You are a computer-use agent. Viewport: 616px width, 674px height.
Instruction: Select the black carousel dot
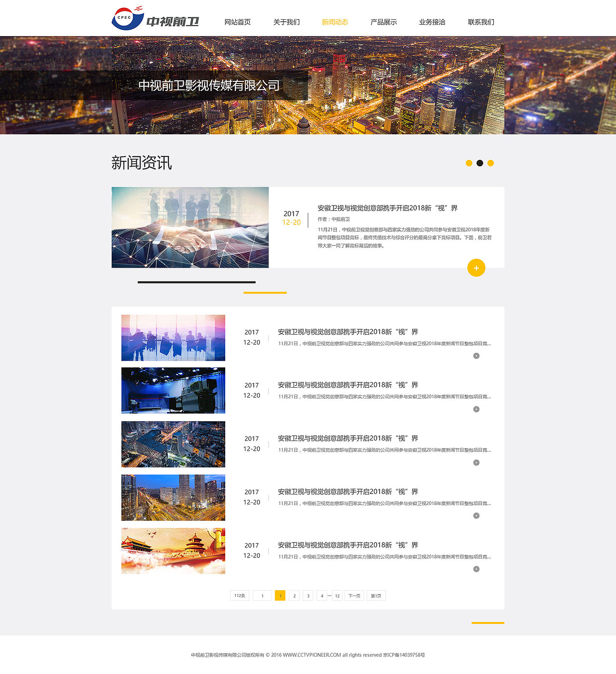480,163
